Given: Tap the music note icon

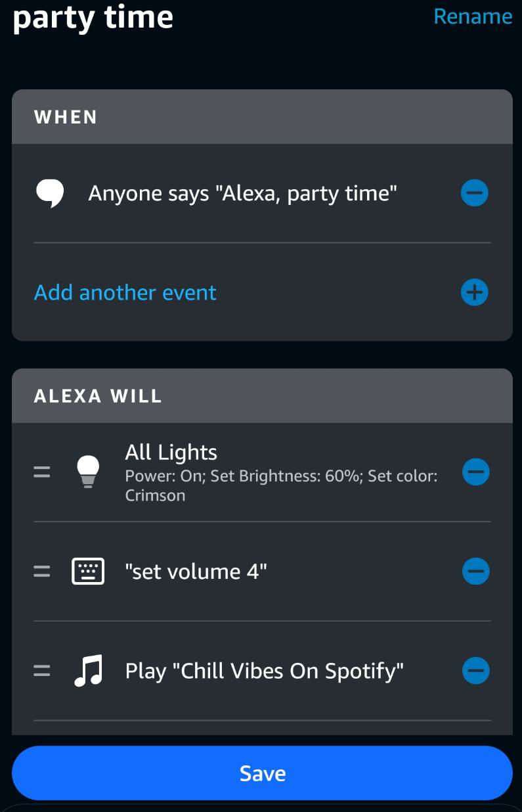Looking at the screenshot, I should coord(88,671).
